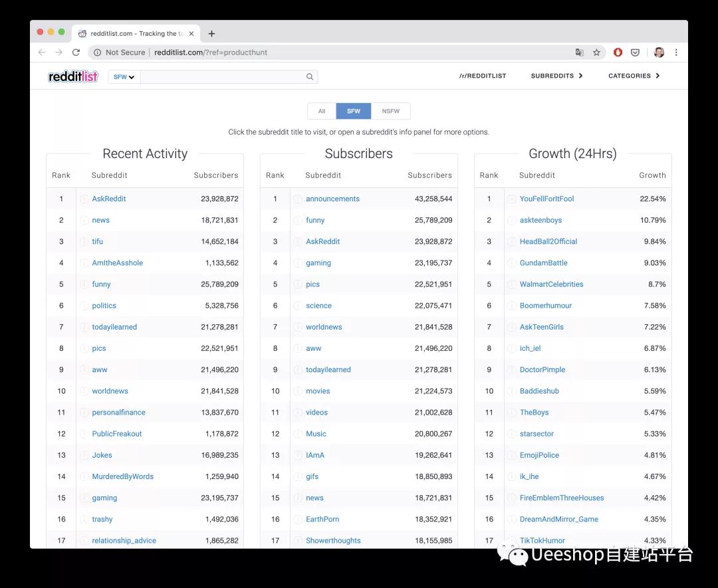718x588 pixels.
Task: Click the 22.54% growth value
Action: (x=653, y=199)
